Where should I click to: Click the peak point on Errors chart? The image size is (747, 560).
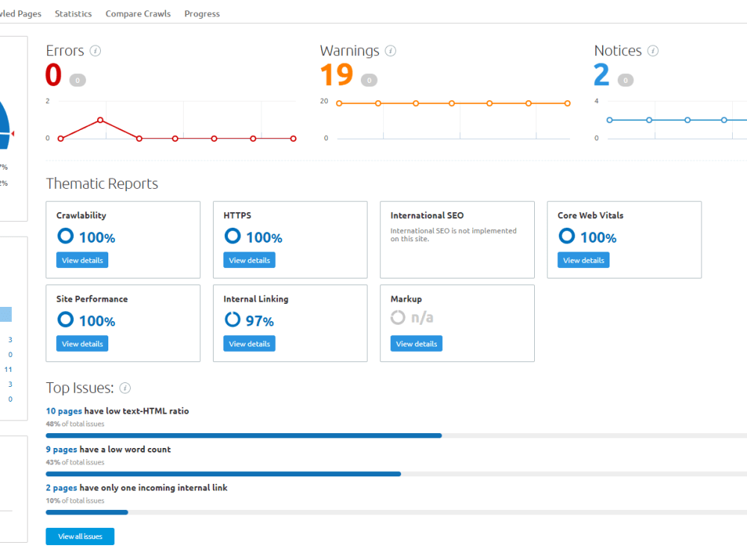click(100, 120)
